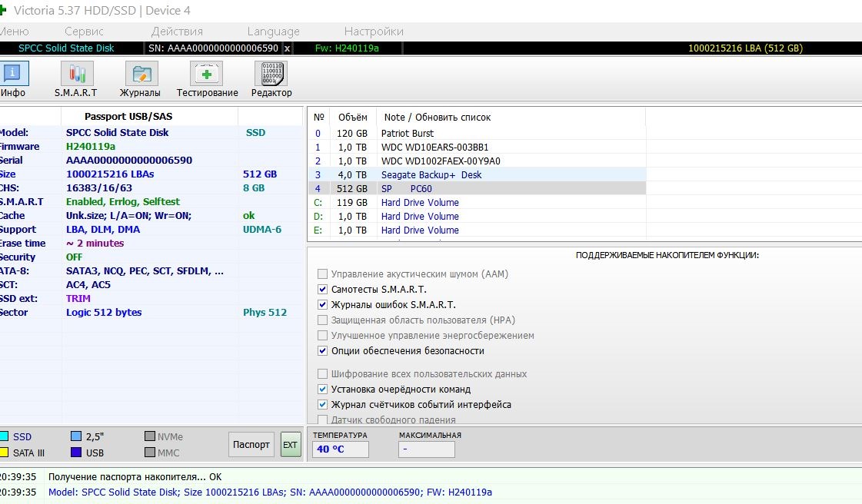Select drive WDC WD10EARS-003BB1 row
This screenshot has height=504, width=862.
(477, 148)
